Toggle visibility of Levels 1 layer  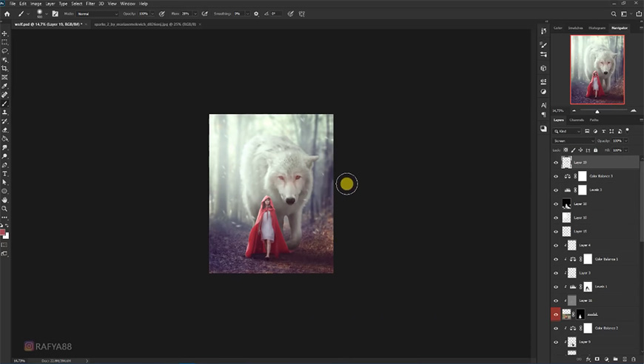point(556,287)
